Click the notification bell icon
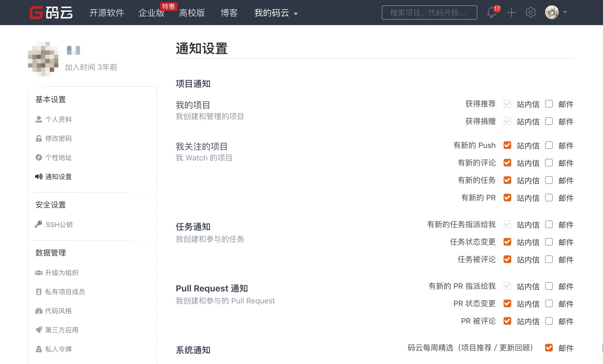603x364 pixels. (491, 13)
